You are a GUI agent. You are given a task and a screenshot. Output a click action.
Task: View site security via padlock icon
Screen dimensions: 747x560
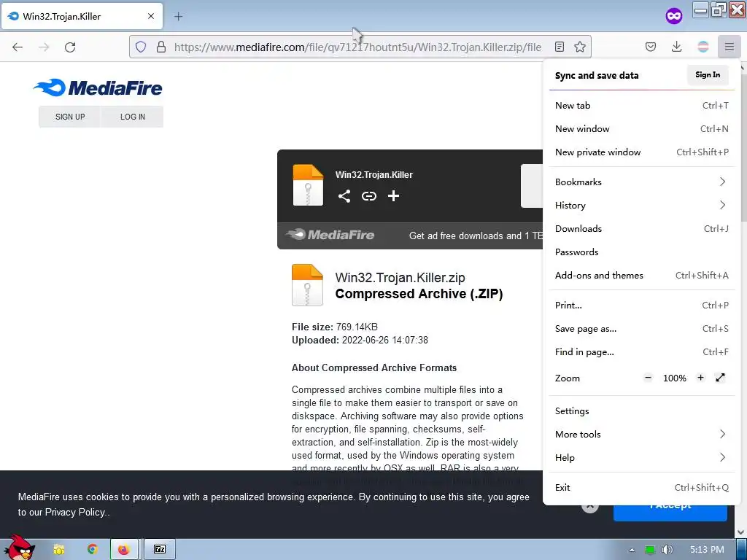click(x=161, y=47)
